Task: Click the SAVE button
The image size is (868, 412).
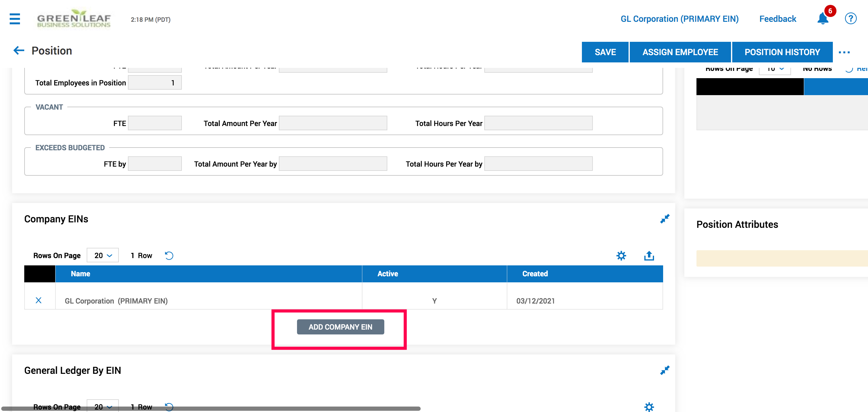Action: (605, 52)
